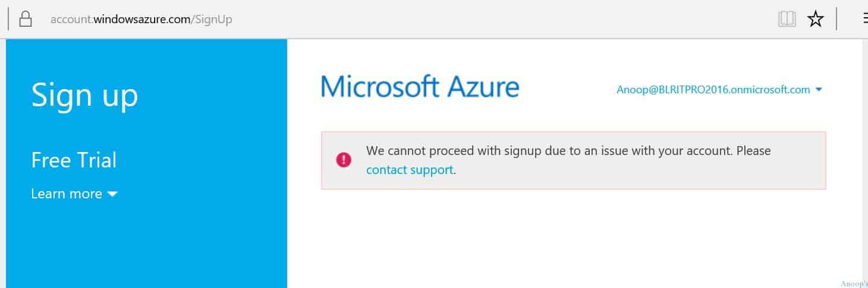
Task: Click the white arrow beside Learn more
Action: (x=112, y=194)
